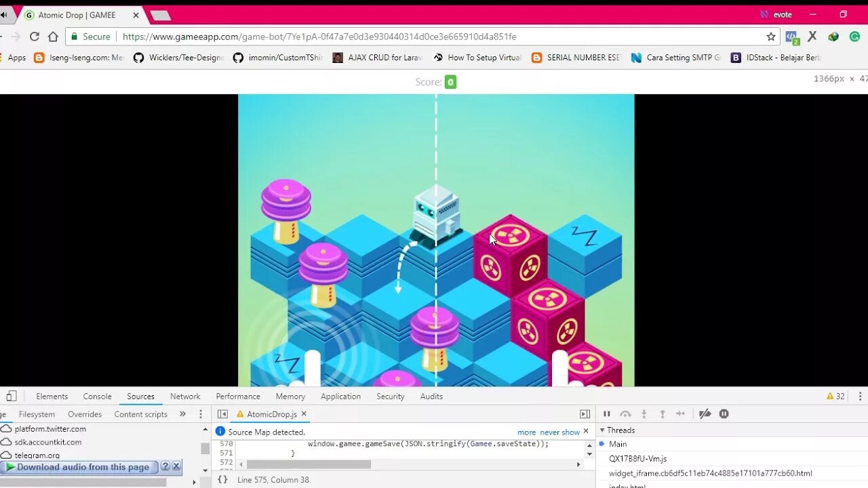The height and width of the screenshot is (488, 868).
Task: Hide the Sources navigator pane
Action: tap(222, 413)
